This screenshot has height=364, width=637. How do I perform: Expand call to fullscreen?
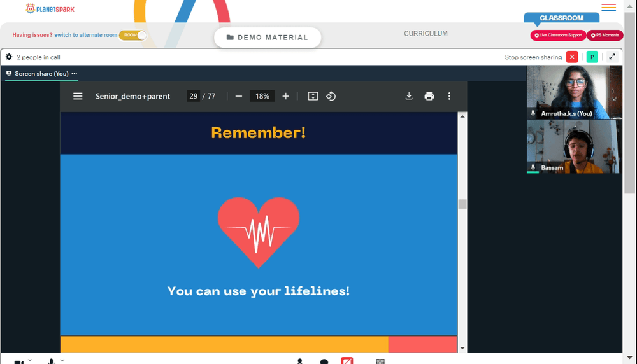(x=612, y=57)
